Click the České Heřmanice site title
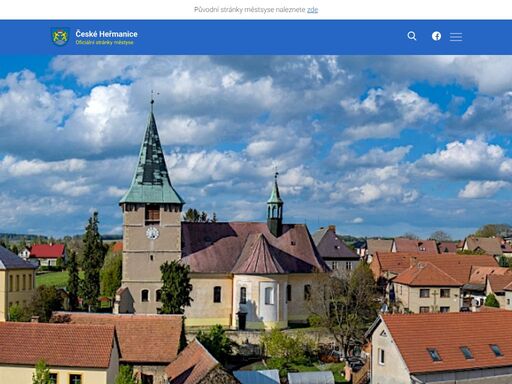 pyautogui.click(x=106, y=34)
